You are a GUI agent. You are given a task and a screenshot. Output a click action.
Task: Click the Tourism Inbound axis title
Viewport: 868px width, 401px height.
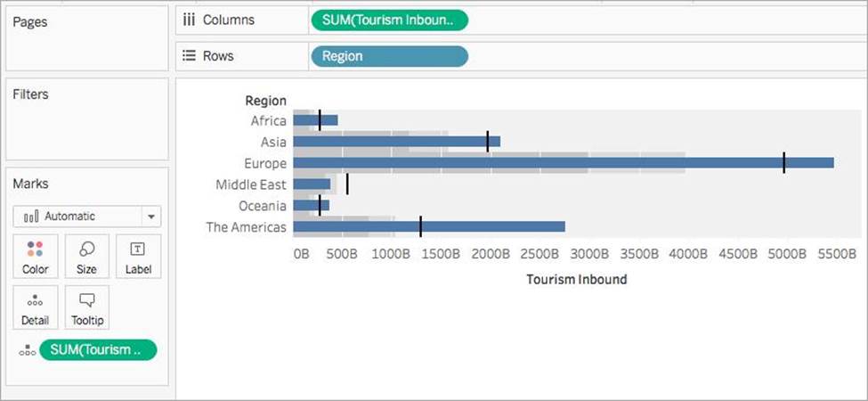(576, 279)
